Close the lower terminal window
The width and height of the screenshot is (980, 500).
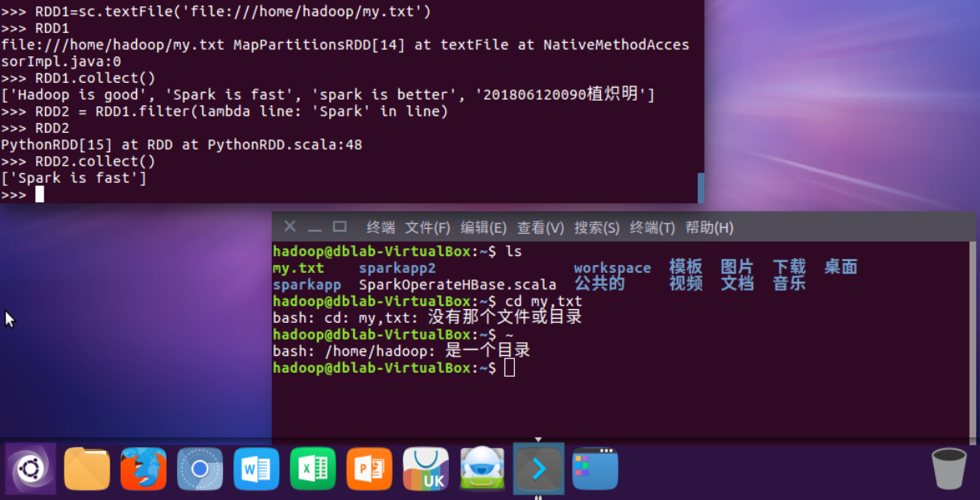[290, 227]
